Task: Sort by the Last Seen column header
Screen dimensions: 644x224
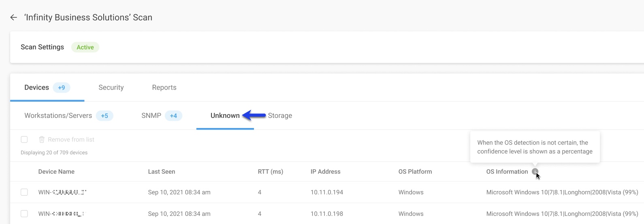Action: pyautogui.click(x=162, y=172)
